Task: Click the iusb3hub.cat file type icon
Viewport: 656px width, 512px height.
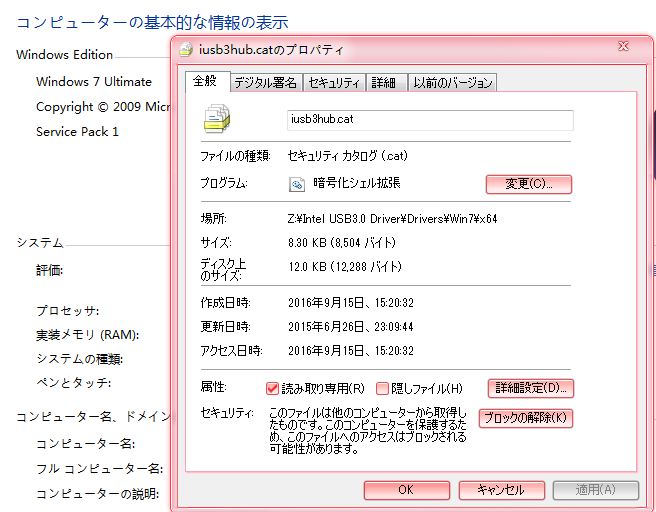Action: 217,118
